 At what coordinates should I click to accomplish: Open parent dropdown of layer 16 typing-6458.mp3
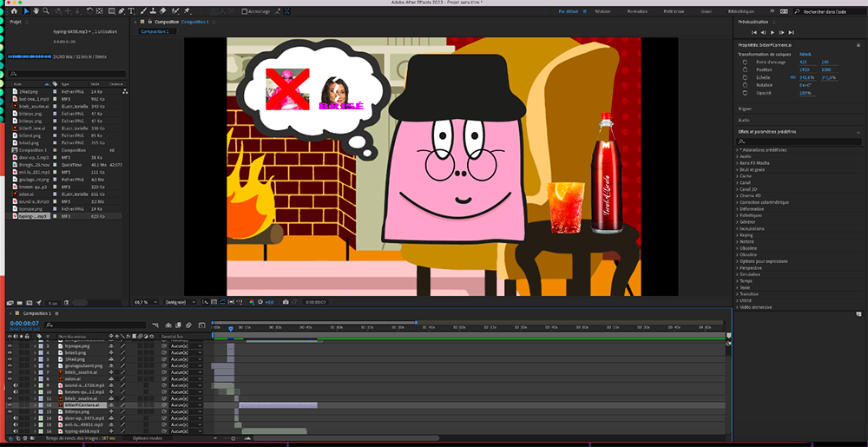pos(186,431)
